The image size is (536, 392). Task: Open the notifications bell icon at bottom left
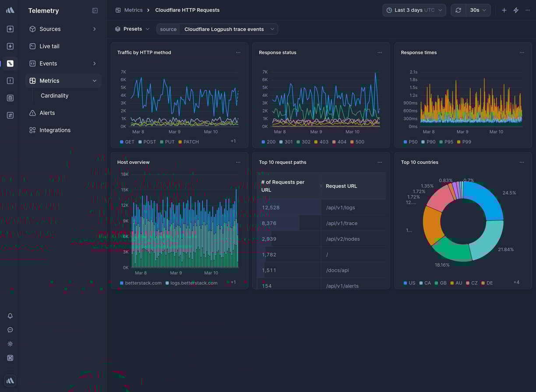[10, 316]
